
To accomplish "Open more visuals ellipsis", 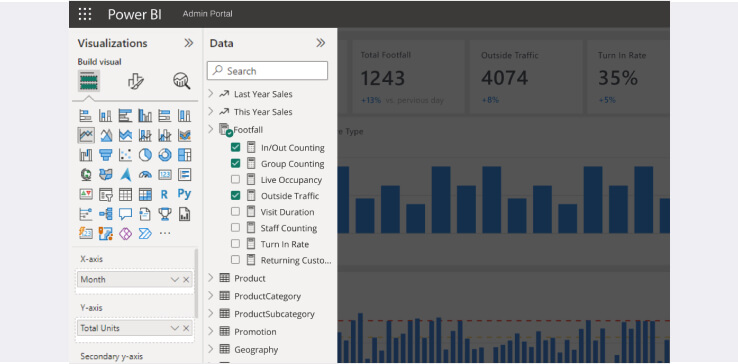I will [x=165, y=234].
